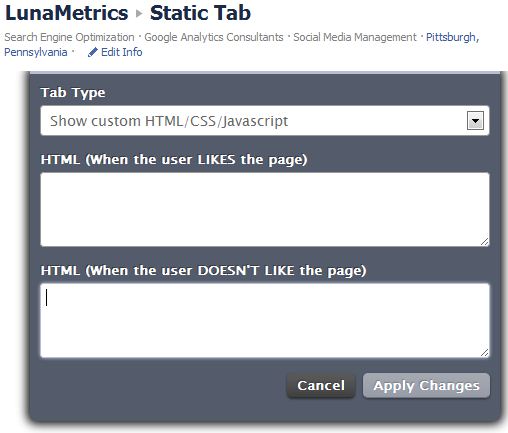Click the Cancel button

321,386
